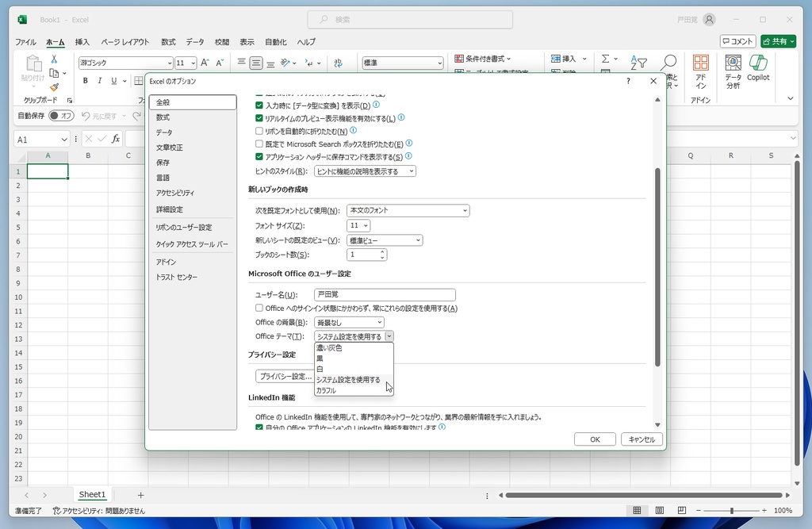Toggle the AutoSave switch

point(61,116)
